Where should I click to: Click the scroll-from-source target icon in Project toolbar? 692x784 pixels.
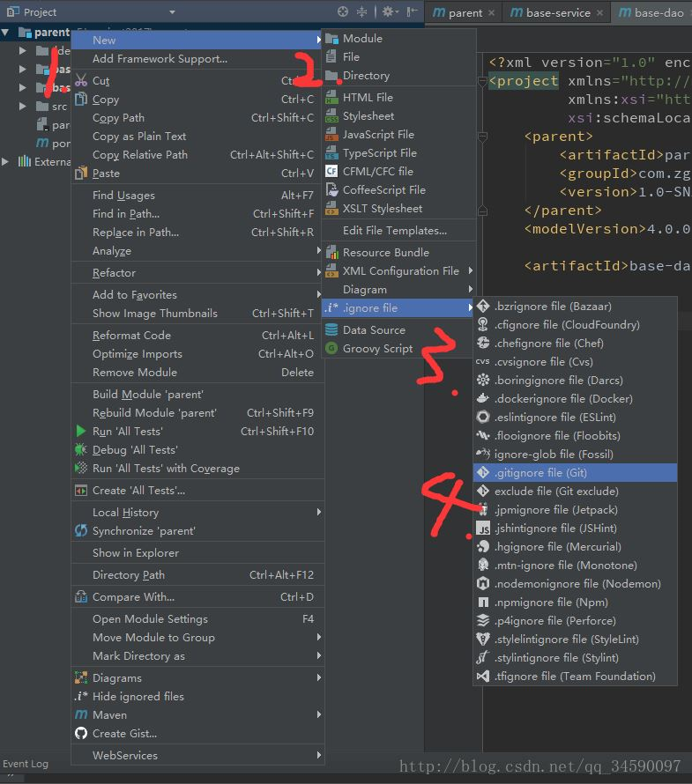point(343,11)
